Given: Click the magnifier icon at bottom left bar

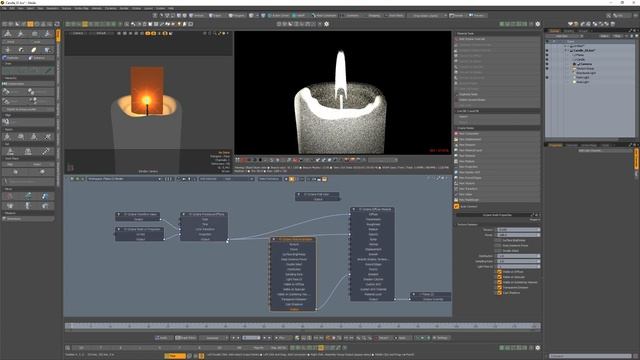Looking at the screenshot, I should pos(68,348).
